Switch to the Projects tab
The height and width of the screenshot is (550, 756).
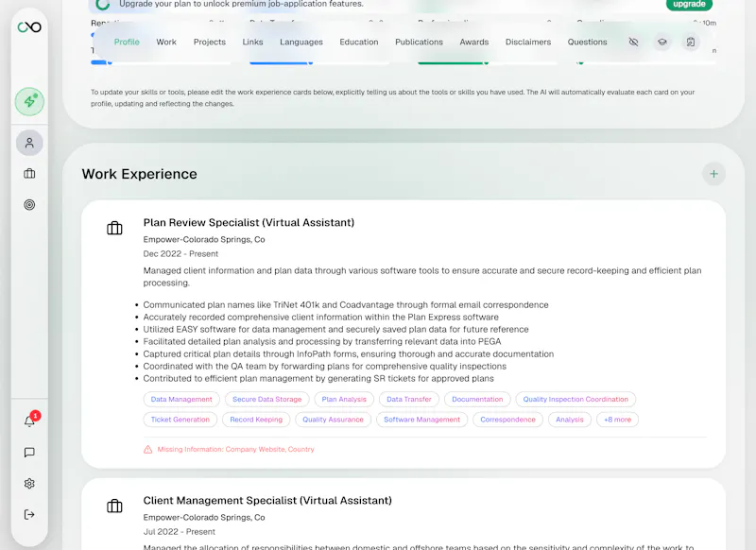pyautogui.click(x=210, y=42)
